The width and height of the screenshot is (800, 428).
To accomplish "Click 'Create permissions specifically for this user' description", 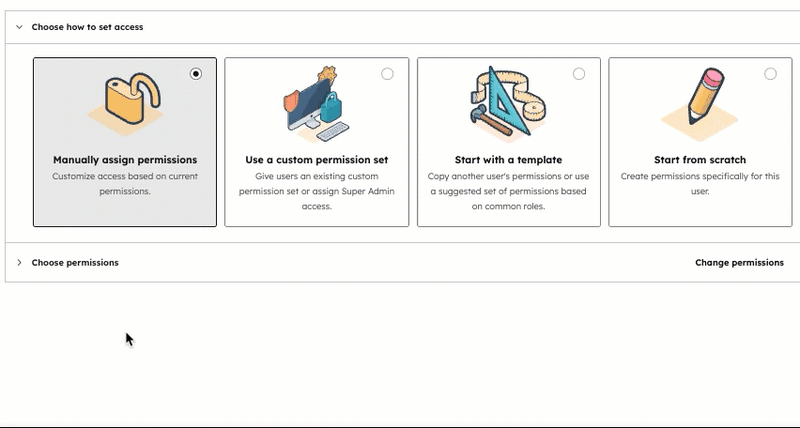I will (x=700, y=183).
